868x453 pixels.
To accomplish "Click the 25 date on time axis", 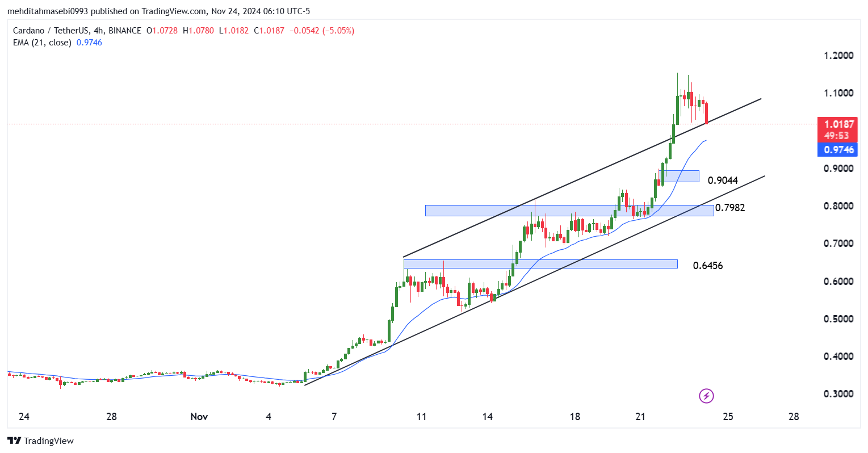I will pos(728,417).
